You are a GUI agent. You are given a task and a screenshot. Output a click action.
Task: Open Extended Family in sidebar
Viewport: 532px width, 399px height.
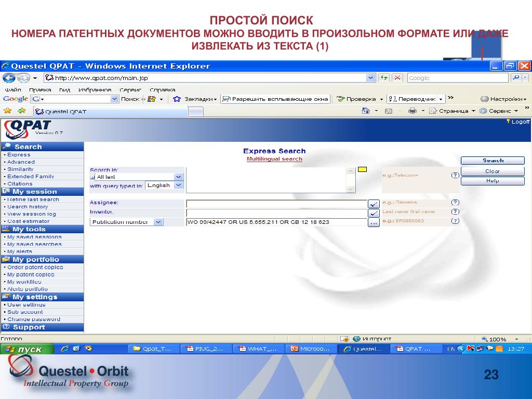coord(31,177)
